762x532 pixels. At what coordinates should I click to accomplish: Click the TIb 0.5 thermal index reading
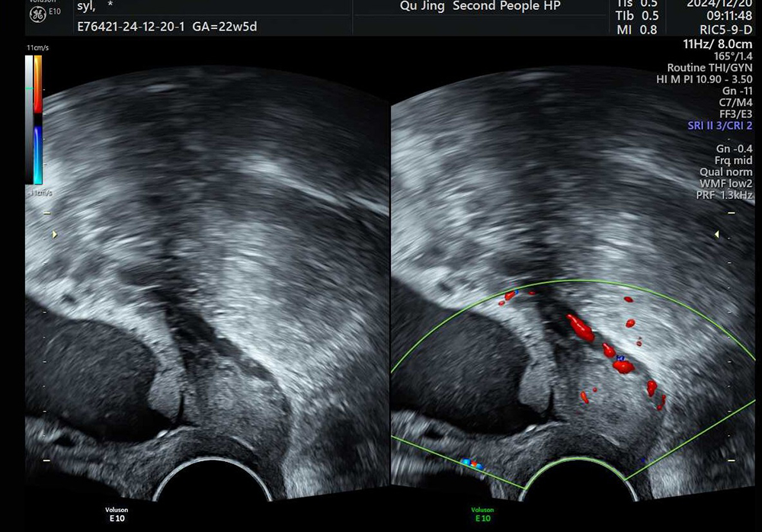[637, 16]
